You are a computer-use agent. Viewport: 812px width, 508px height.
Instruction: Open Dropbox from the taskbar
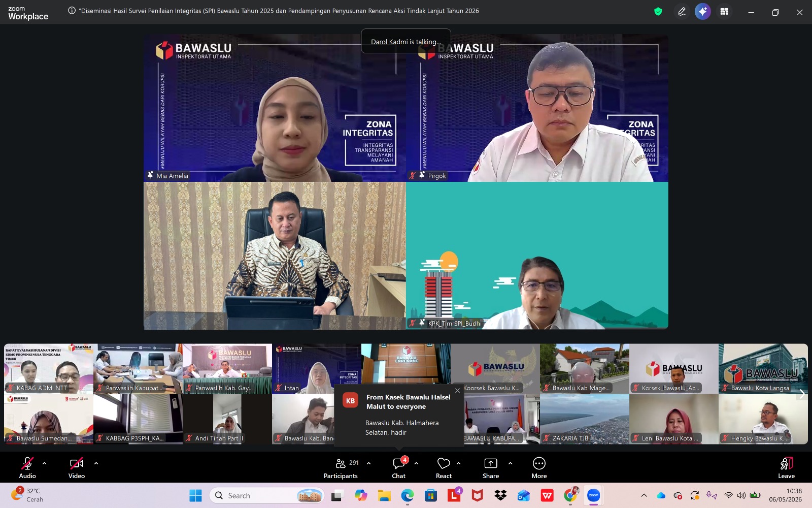(x=500, y=495)
